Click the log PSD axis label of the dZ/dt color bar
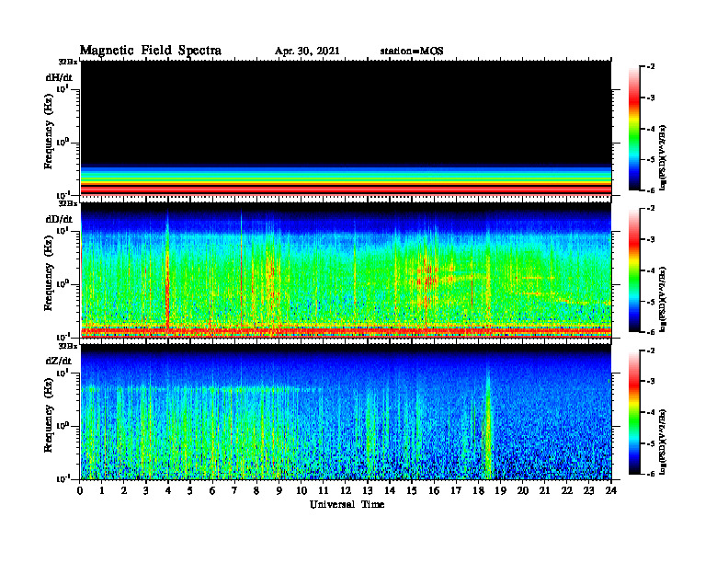This screenshot has height=563, width=728. [x=663, y=441]
